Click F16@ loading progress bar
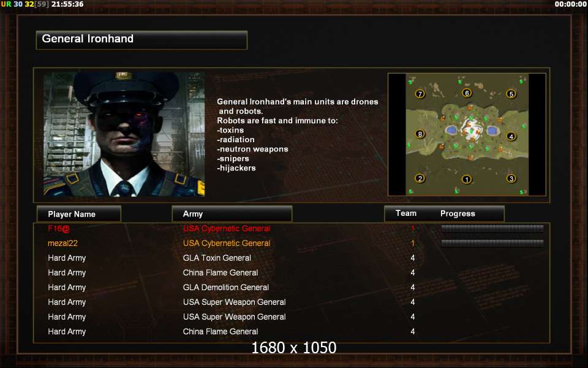The height and width of the screenshot is (368, 588). click(x=492, y=228)
